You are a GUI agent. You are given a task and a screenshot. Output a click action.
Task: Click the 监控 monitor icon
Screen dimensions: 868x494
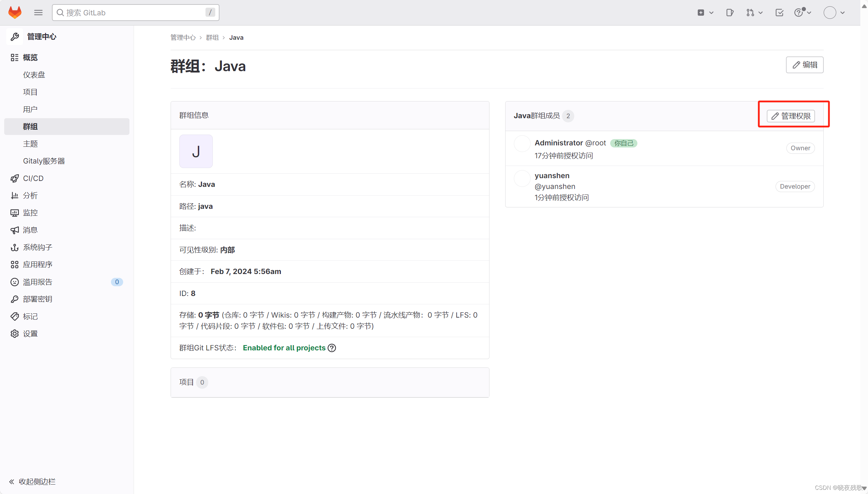pos(14,213)
